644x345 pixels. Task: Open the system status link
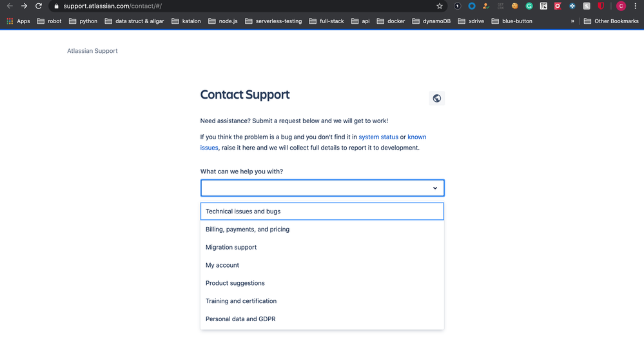[378, 137]
